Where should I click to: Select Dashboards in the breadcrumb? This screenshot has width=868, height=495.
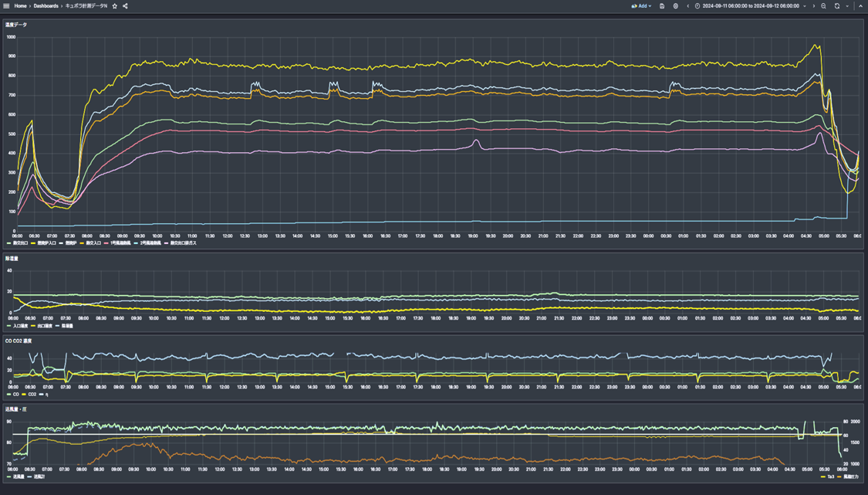coord(46,6)
